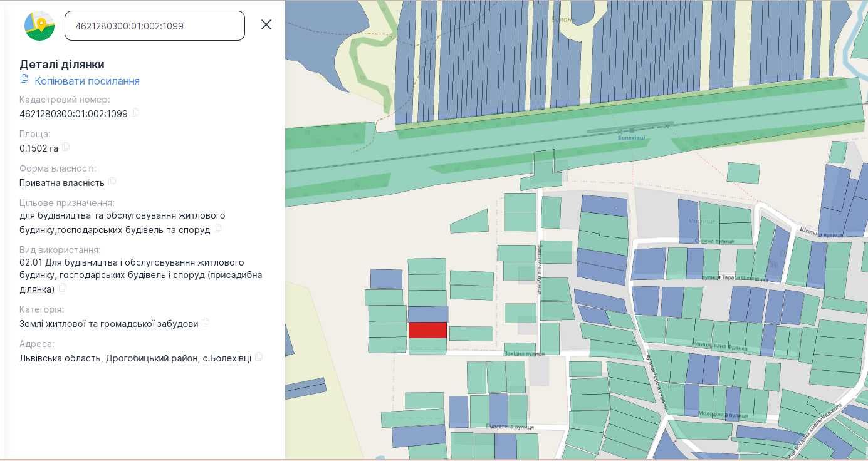Click the blue parcel above the red parcel
Viewport: 868px width, 461px height.
tap(428, 314)
